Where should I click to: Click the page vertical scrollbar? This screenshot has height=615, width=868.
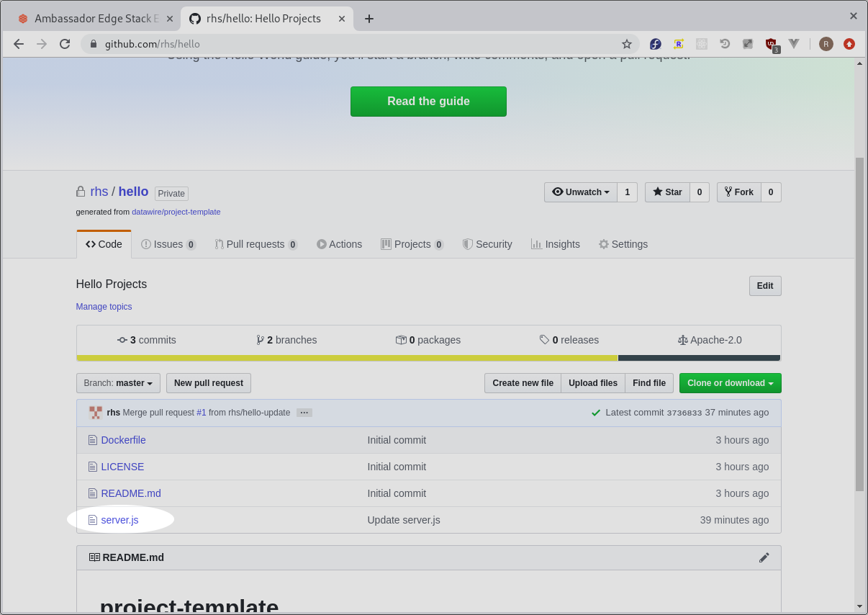click(859, 324)
